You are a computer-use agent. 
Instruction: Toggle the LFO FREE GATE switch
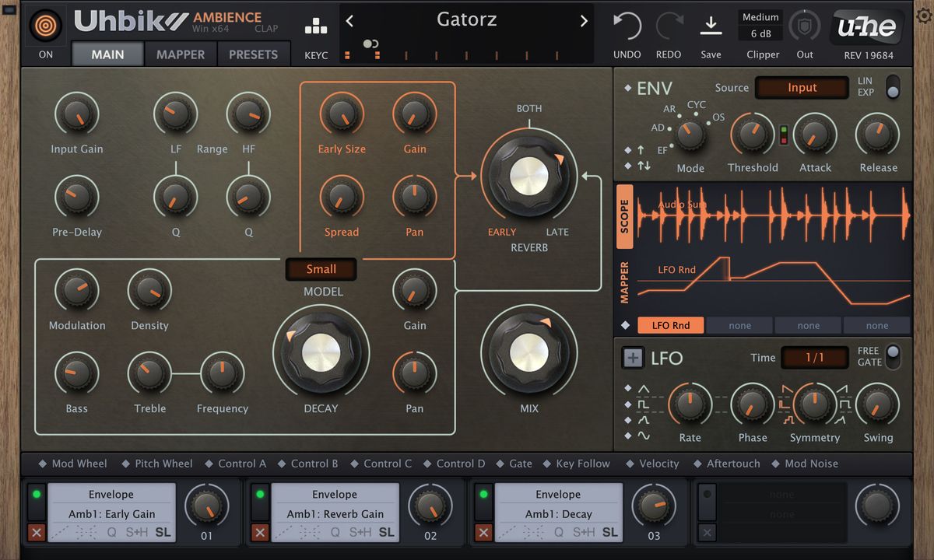[x=893, y=356]
